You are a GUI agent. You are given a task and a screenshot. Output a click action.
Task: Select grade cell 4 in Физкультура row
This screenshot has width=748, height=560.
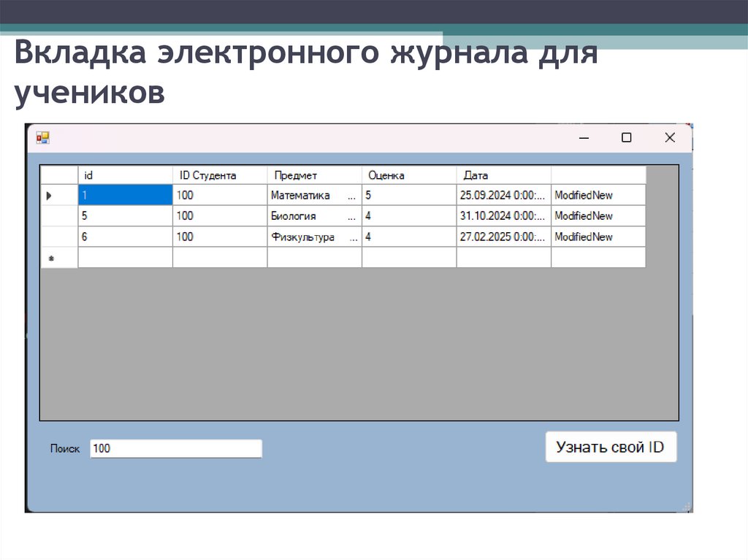tap(409, 237)
